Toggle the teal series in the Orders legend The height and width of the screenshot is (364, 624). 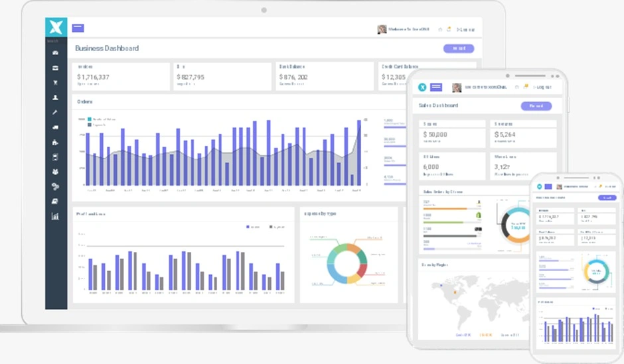pos(90,119)
